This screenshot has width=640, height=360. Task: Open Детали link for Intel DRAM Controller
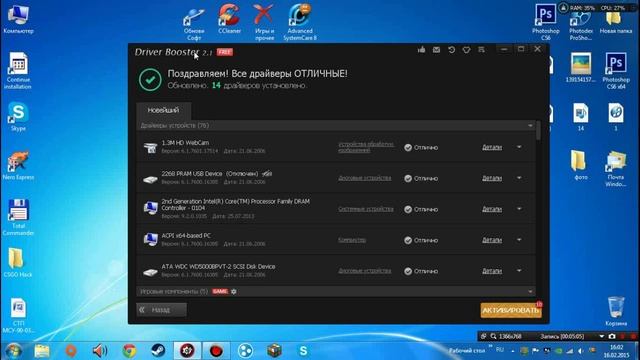click(492, 209)
